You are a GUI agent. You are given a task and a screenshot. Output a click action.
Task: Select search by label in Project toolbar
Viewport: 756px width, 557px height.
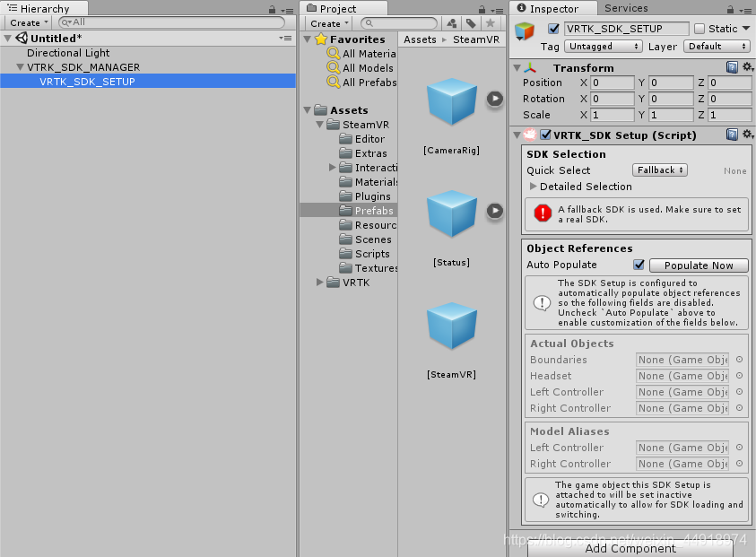[x=469, y=23]
